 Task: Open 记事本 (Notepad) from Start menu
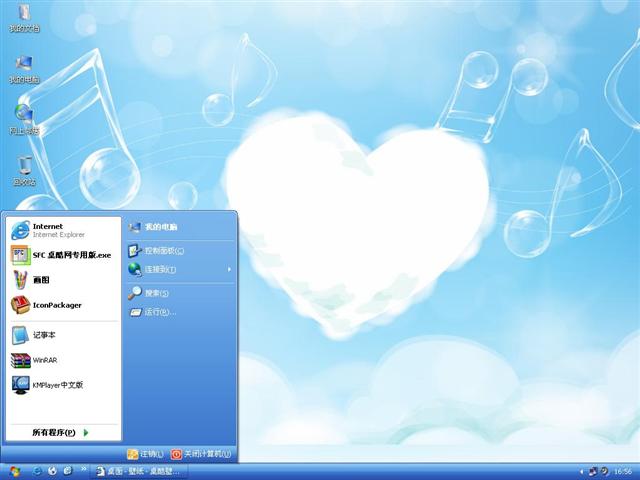tap(45, 335)
